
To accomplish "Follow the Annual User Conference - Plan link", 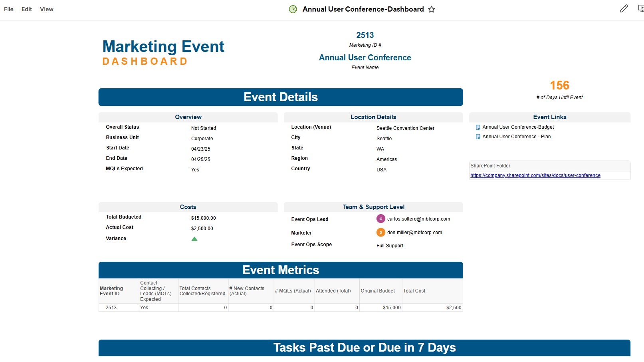I will click(x=516, y=136).
